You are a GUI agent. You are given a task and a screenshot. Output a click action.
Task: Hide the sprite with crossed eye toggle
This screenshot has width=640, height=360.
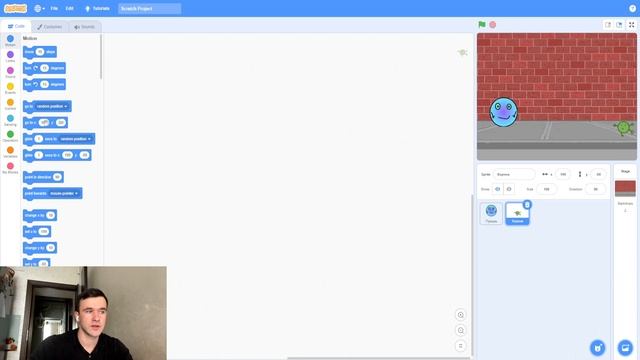509,189
